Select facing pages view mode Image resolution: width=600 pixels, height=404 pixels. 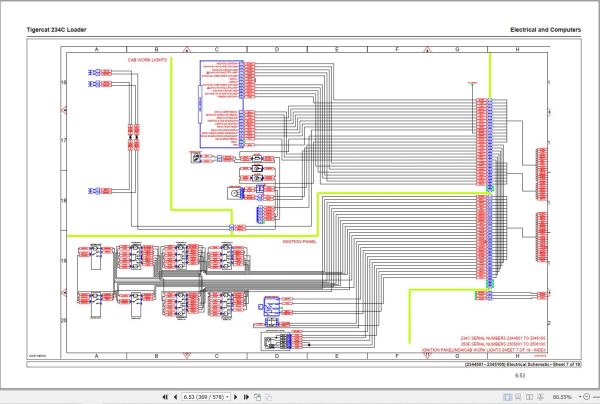pyautogui.click(x=529, y=397)
